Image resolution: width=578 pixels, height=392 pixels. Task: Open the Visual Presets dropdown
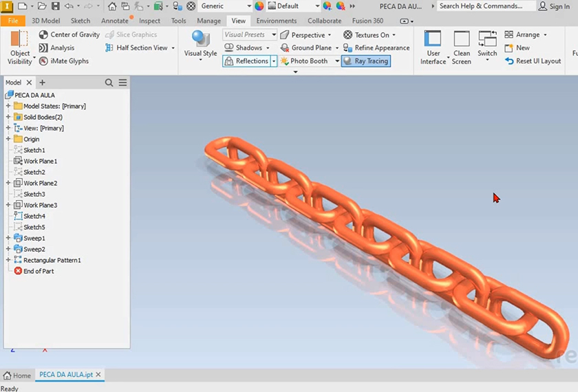250,35
